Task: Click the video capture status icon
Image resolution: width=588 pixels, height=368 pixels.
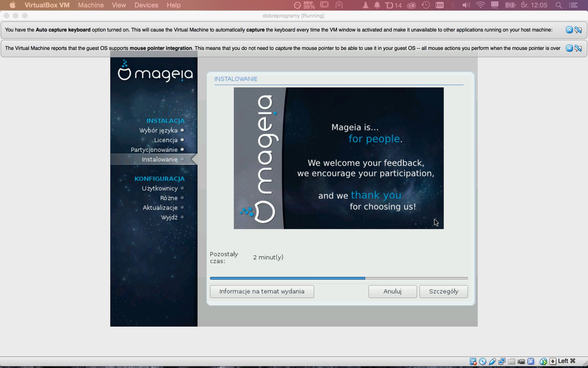Action: 521,361
